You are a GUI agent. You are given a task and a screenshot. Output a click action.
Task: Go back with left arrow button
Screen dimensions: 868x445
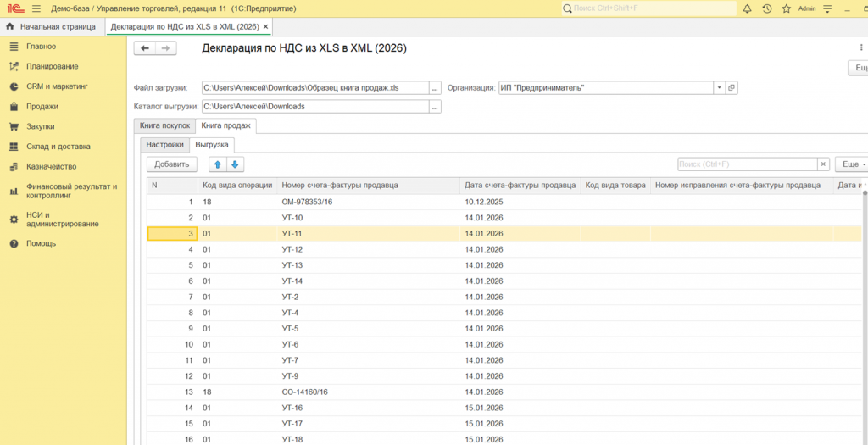pos(145,48)
